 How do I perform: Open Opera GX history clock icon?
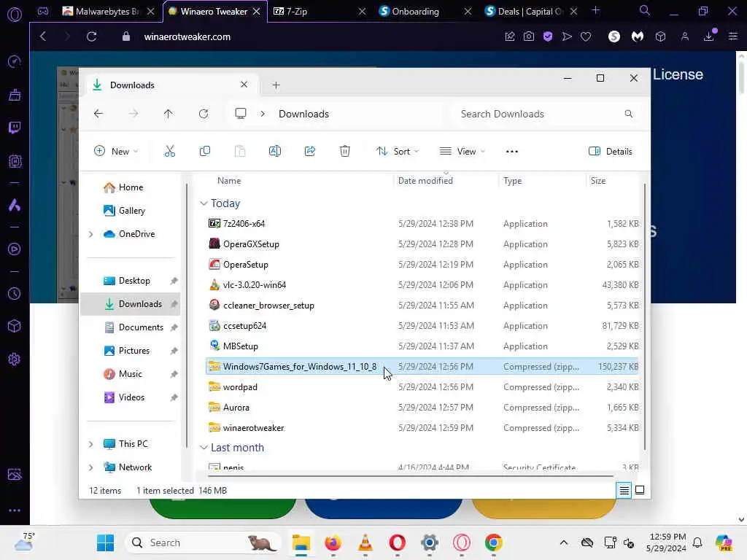click(15, 294)
